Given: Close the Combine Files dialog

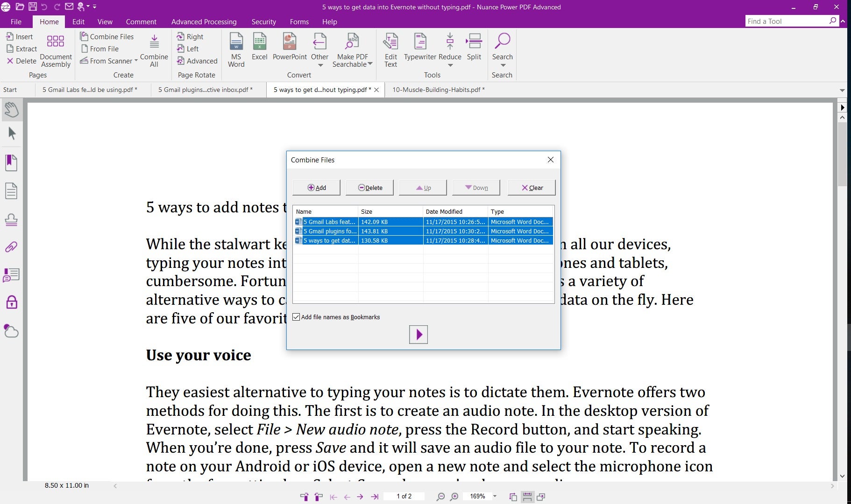Looking at the screenshot, I should 551,160.
